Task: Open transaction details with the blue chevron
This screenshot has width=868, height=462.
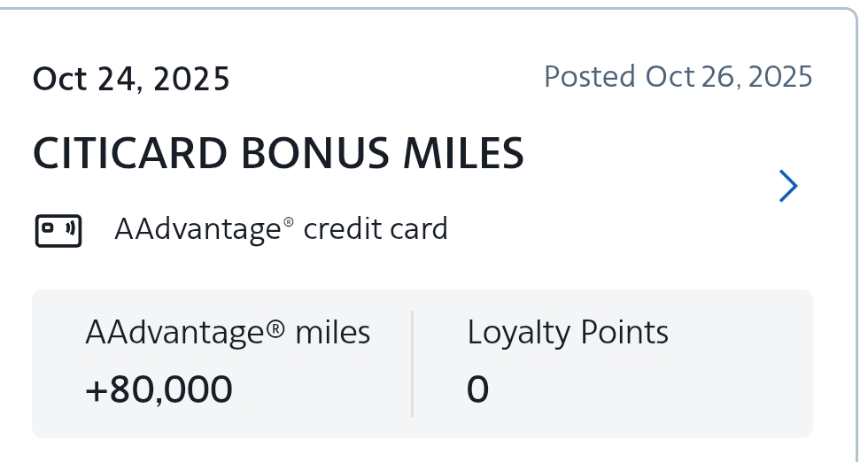Action: 787,186
